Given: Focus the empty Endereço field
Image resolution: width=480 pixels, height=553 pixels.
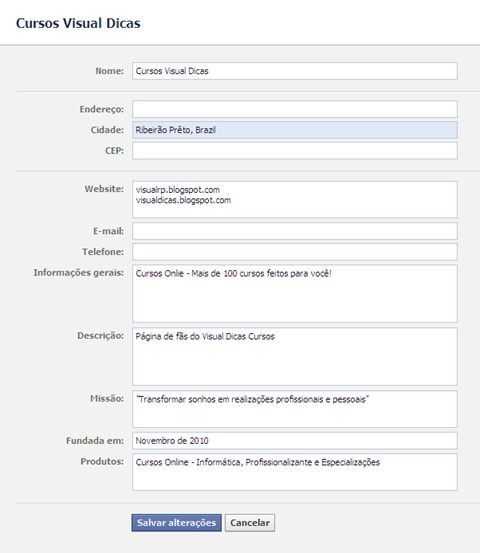Looking at the screenshot, I should coord(295,109).
